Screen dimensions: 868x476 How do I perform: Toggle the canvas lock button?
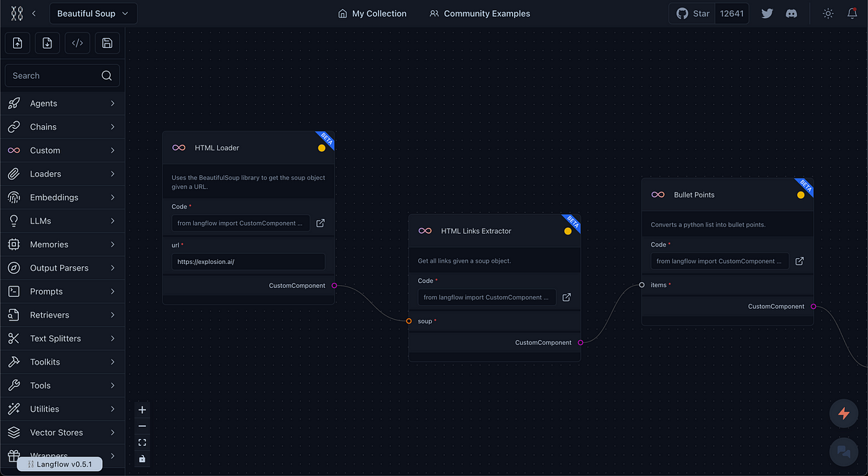coord(142,459)
